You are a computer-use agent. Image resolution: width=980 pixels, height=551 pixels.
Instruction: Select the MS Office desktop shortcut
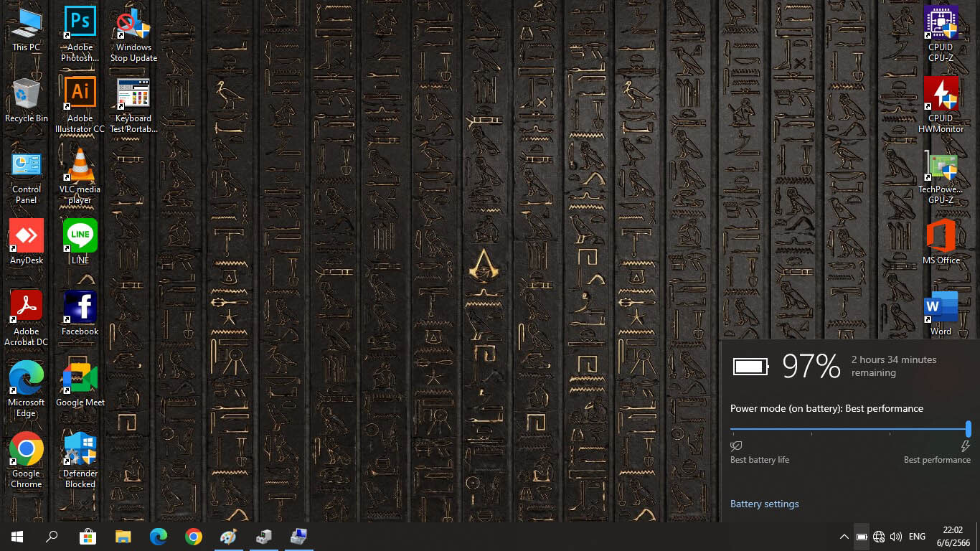pos(941,242)
